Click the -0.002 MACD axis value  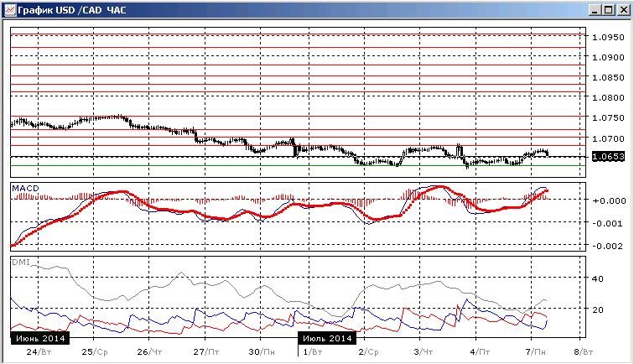click(x=609, y=246)
